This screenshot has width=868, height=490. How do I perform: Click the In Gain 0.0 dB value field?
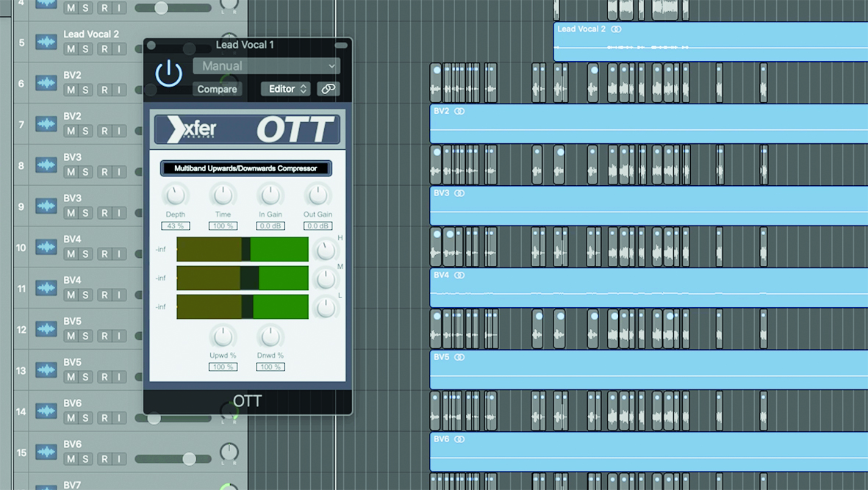270,226
